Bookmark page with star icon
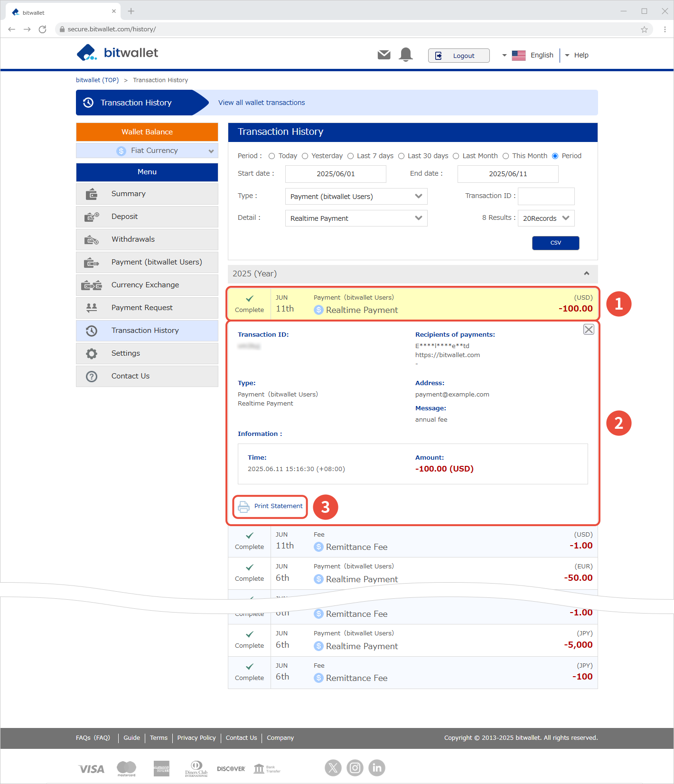 click(x=644, y=29)
